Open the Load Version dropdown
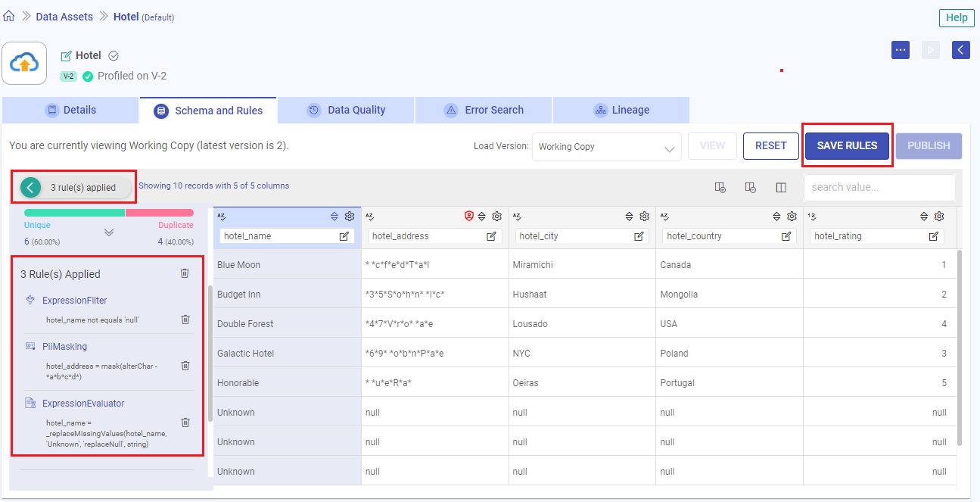Image resolution: width=980 pixels, height=502 pixels. 606,147
